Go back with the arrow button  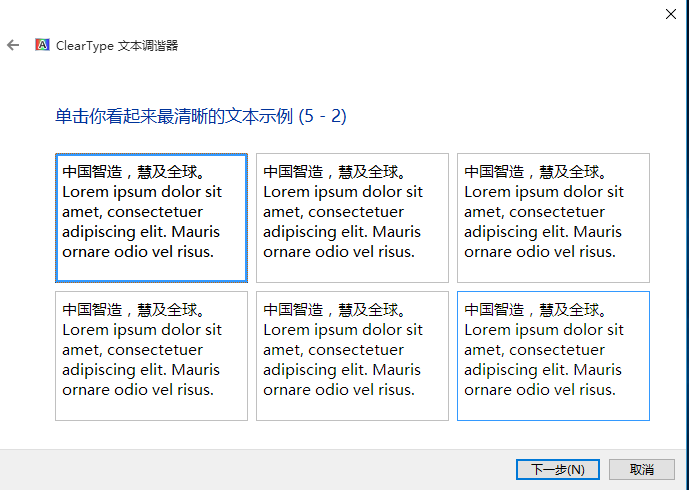pyautogui.click(x=13, y=45)
